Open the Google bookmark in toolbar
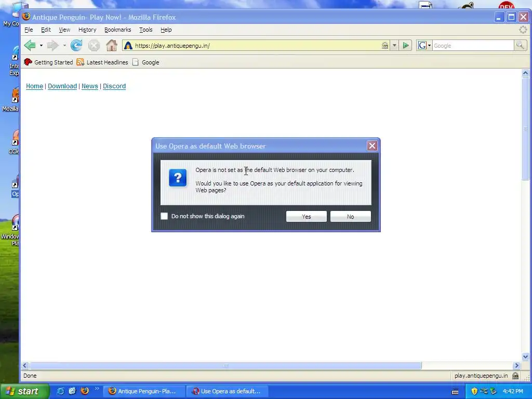This screenshot has height=399, width=532. coord(145,62)
